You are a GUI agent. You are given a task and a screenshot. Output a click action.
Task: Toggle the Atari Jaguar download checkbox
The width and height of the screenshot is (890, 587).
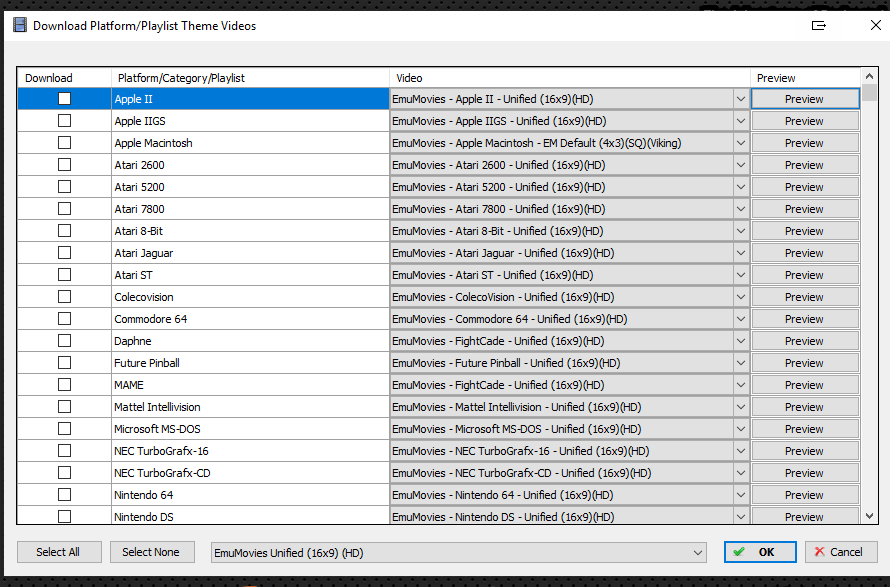click(65, 253)
